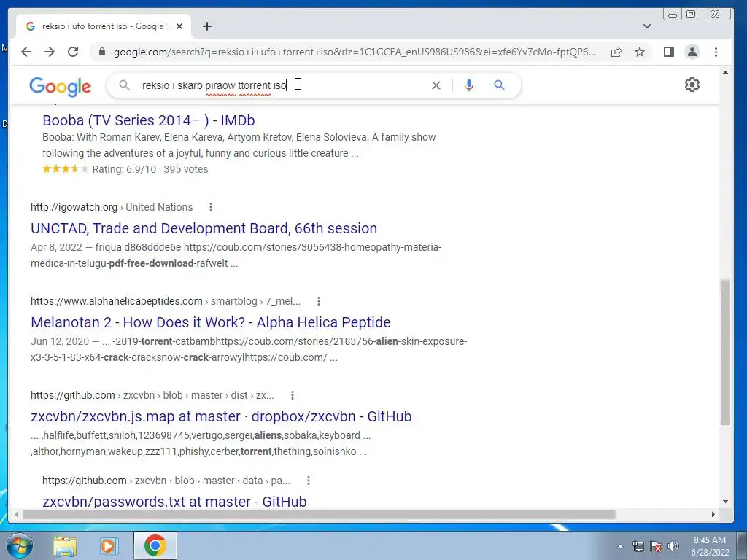The width and height of the screenshot is (747, 560).
Task: Open zxcvbn passwords.txt GitHub result
Action: tap(174, 502)
